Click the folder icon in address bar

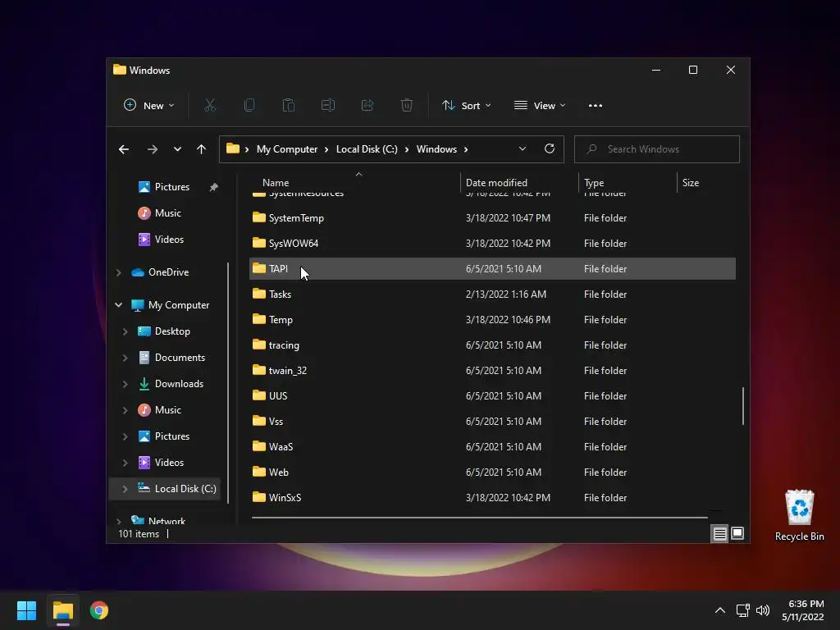point(232,148)
